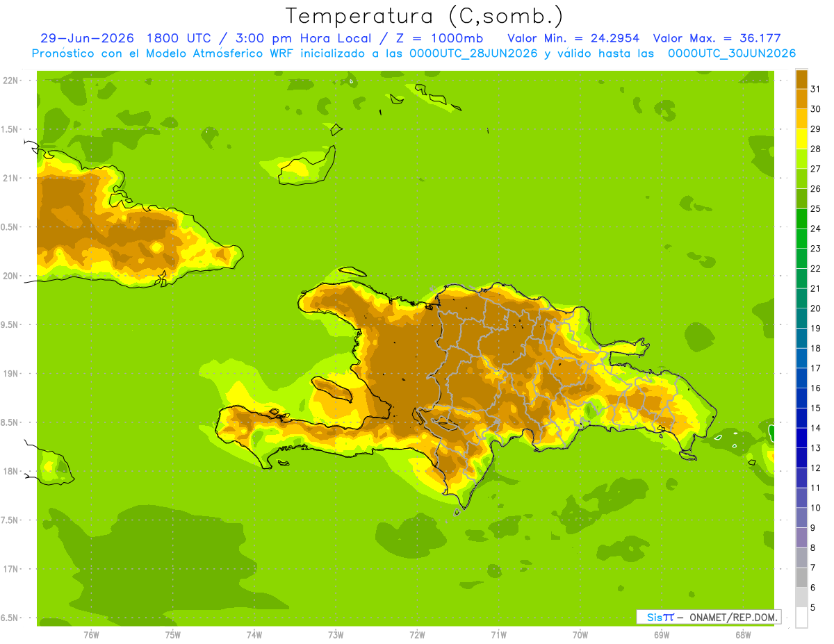The height and width of the screenshot is (644, 834).
Task: Click the brown legend swatch above 31
Action: tap(801, 79)
